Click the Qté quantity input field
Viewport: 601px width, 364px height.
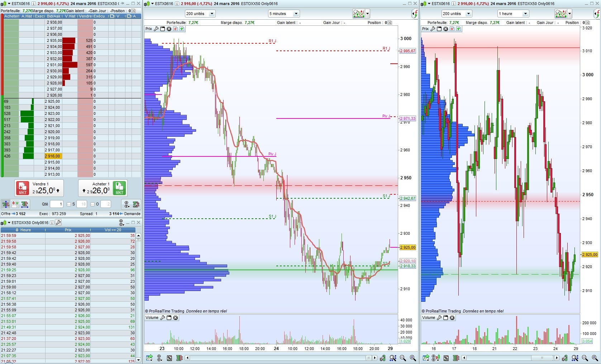(x=56, y=204)
